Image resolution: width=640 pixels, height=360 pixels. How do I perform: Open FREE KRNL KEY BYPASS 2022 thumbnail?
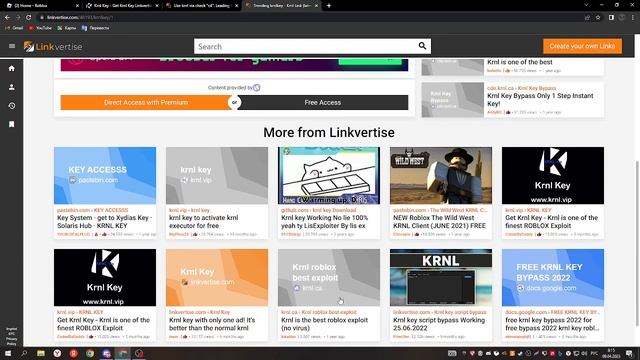coord(553,278)
